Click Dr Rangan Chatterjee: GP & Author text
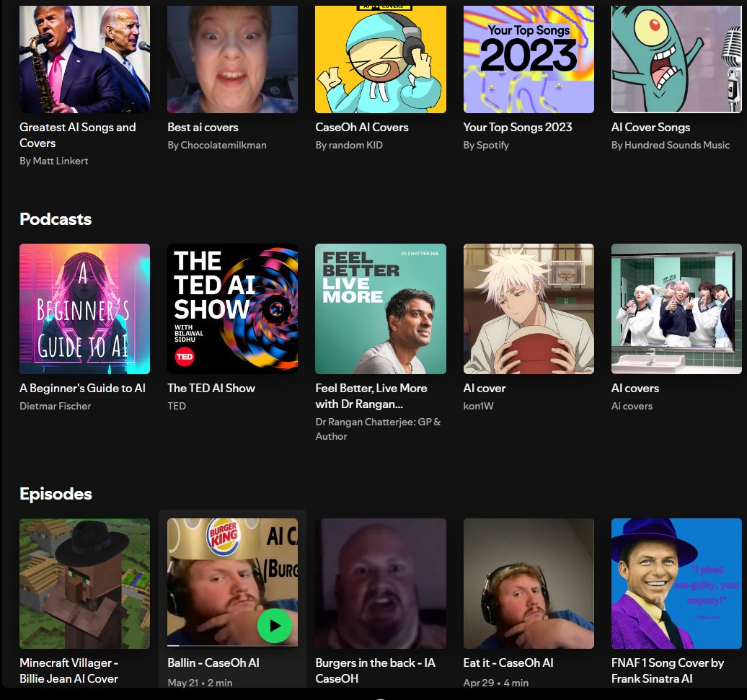Screen dimensions: 747x700 tap(379, 429)
